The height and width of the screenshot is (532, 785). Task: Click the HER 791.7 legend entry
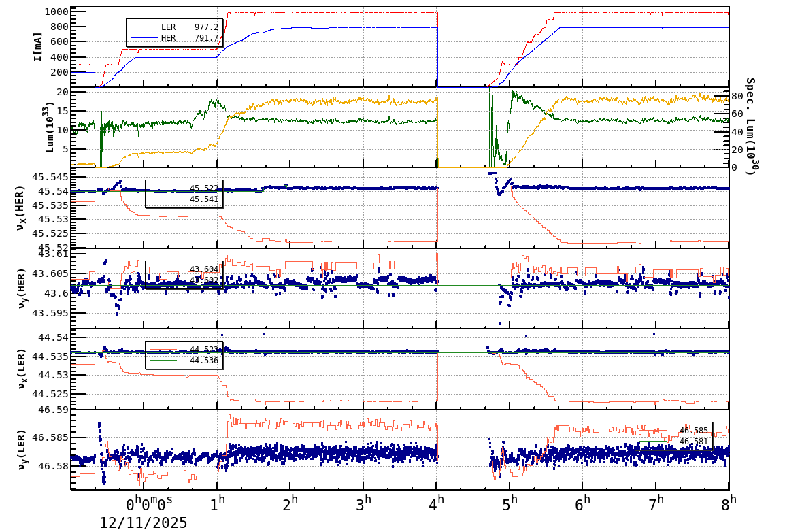(x=174, y=38)
